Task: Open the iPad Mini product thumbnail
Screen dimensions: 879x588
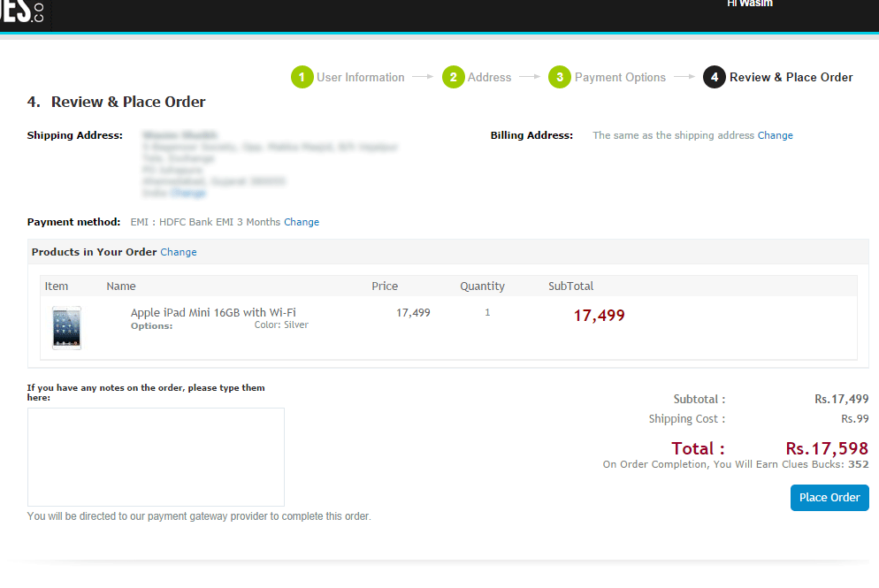Action: pyautogui.click(x=66, y=328)
